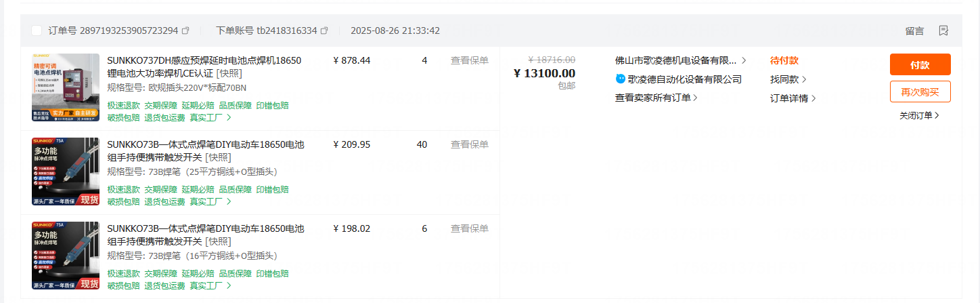Open 快照 snapshot of SUNKKO737DH item
980x303 pixels.
(229, 73)
